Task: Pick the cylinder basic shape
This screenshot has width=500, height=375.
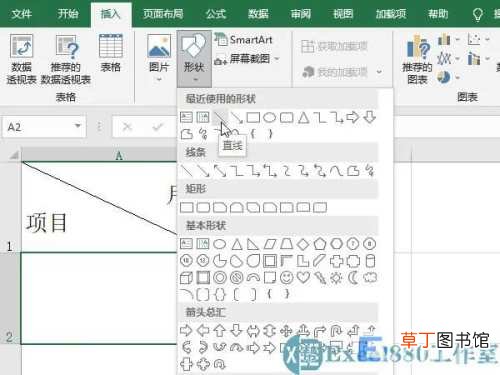Action: click(370, 261)
